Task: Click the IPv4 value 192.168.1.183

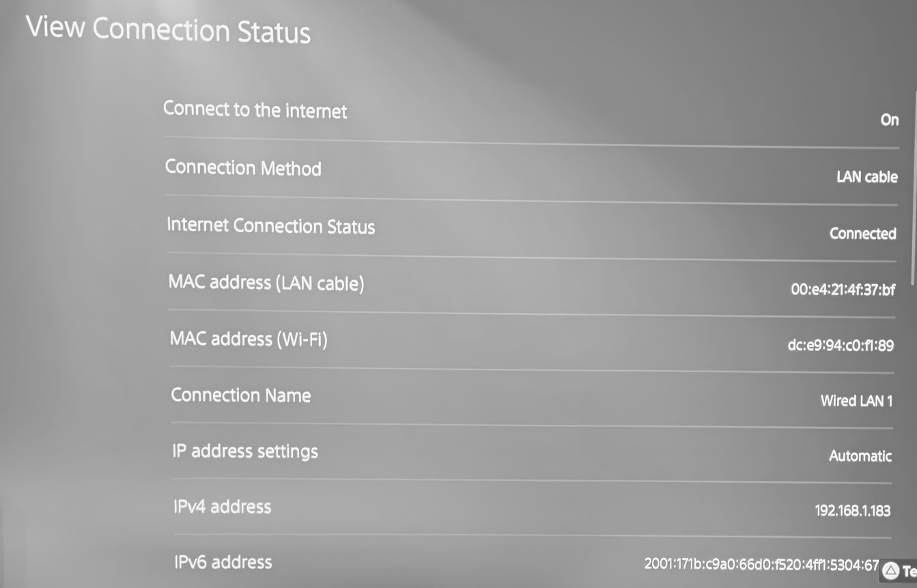Action: click(x=852, y=511)
